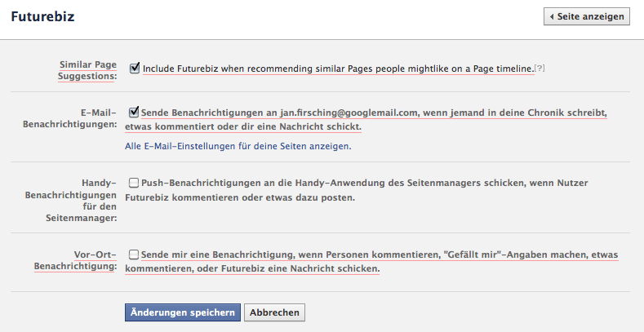Screen dimensions: 644x332
Task: Click the Seite anzeigen button
Action: point(587,16)
